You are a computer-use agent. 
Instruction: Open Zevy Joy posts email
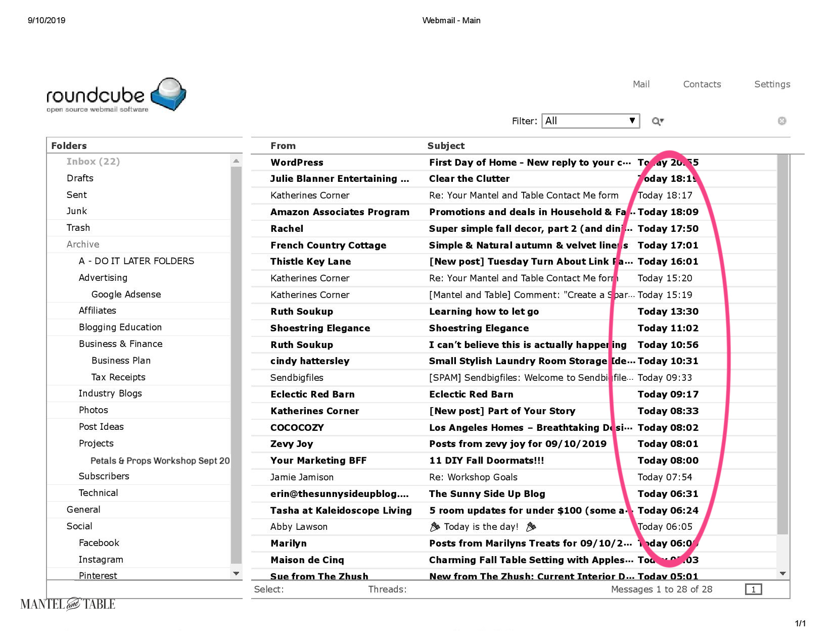click(514, 444)
